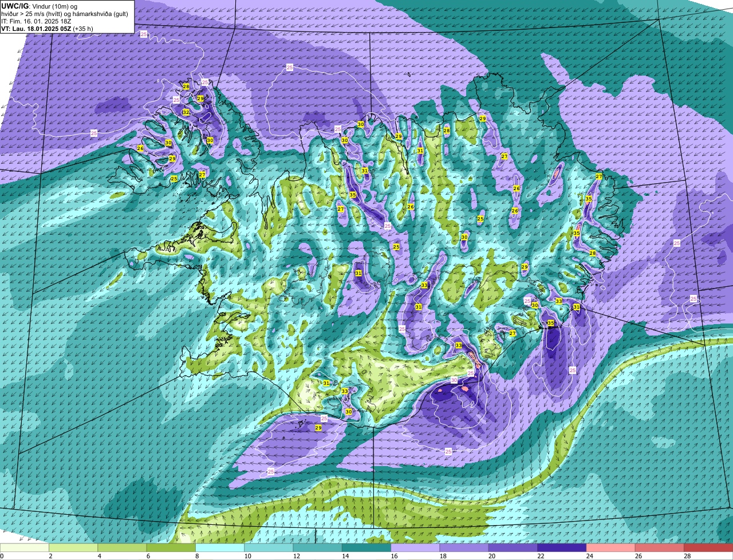Viewport: 733px width, 560px height.
Task: Click the '8' tick label on the color scale
Action: point(197,556)
